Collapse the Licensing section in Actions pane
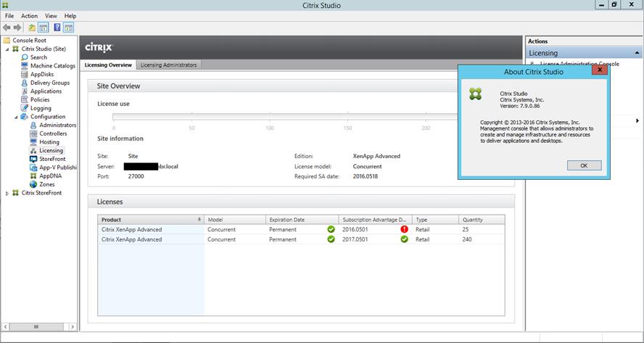 [x=637, y=53]
